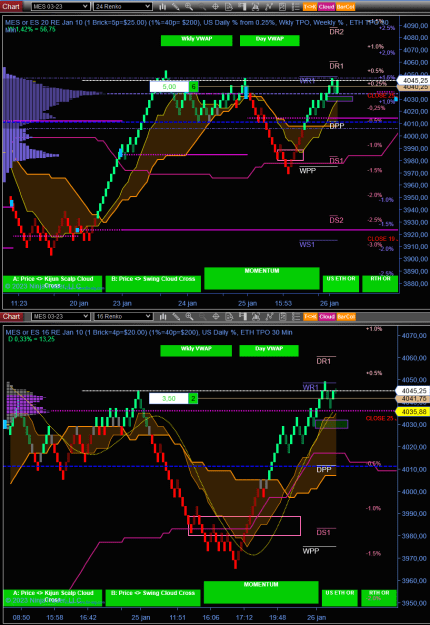
Task: Open indicators icon in 16 Renko chart toolbar
Action: pyautogui.click(x=255, y=316)
